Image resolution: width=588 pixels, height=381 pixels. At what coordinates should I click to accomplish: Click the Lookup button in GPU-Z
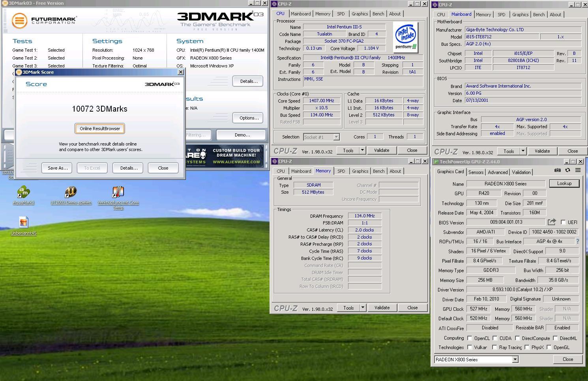(564, 183)
